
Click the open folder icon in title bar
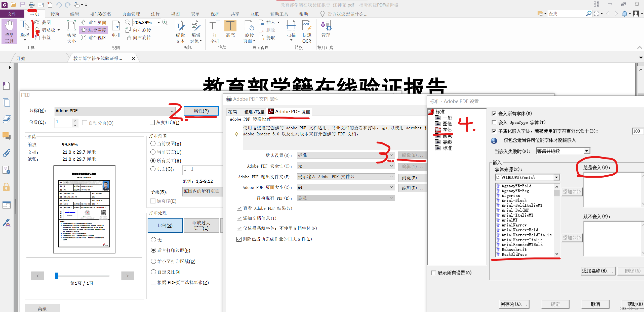[14, 5]
